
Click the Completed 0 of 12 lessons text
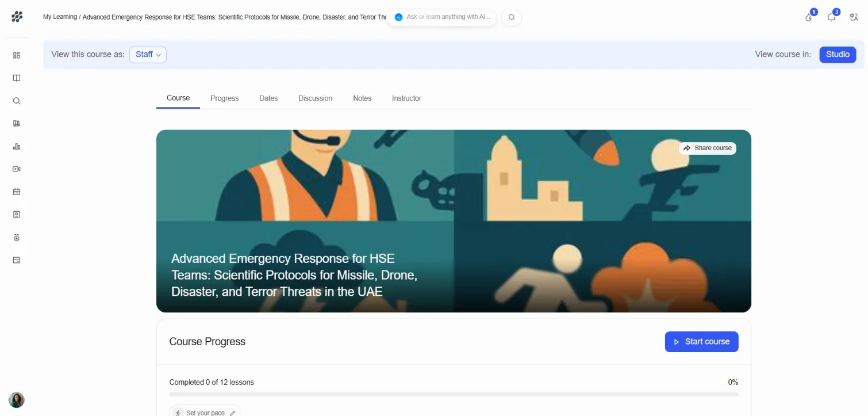pyautogui.click(x=212, y=383)
